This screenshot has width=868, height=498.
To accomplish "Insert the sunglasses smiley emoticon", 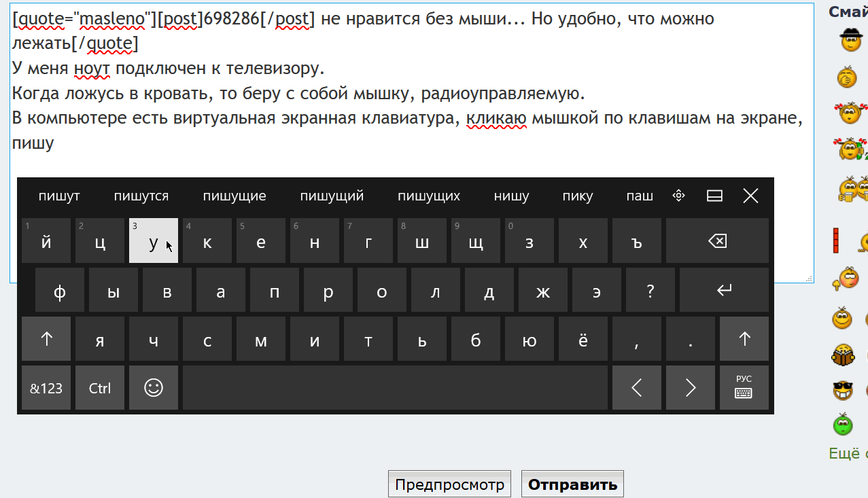I will [843, 391].
